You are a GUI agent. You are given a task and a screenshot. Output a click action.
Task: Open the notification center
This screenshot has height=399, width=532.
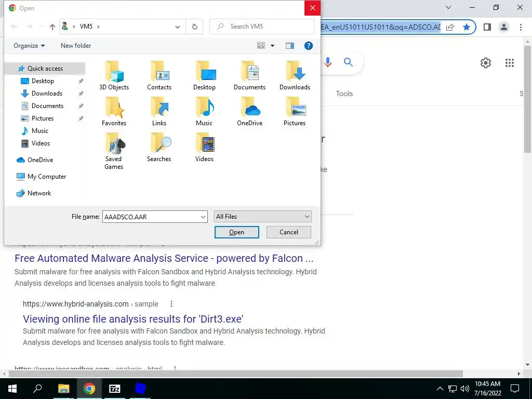tap(515, 389)
